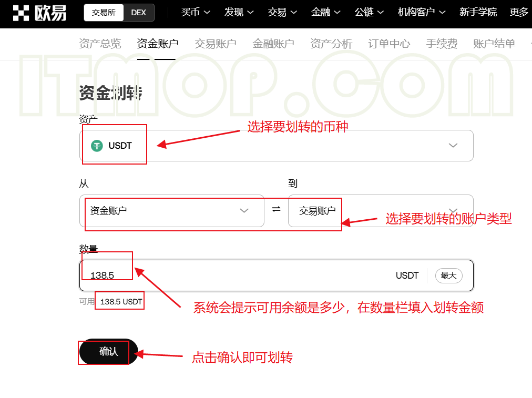Select the 订单中心 tab
532x398 pixels.
coord(389,44)
